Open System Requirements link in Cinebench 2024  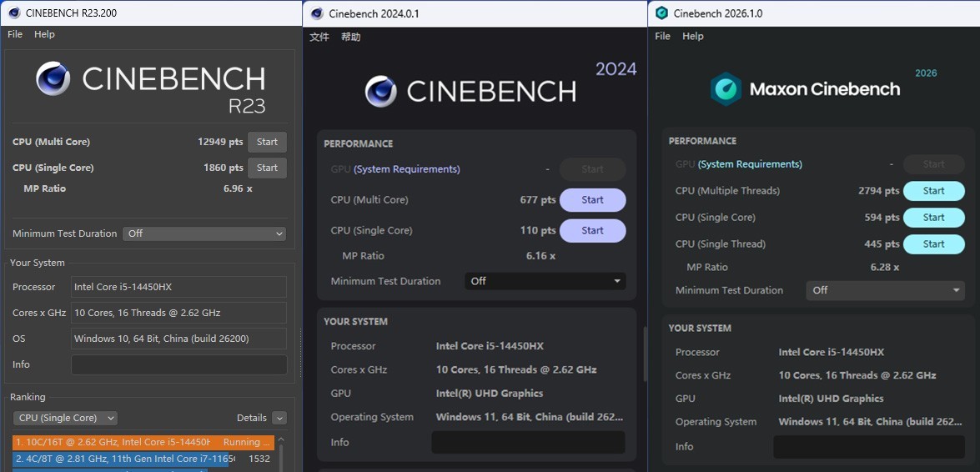pyautogui.click(x=407, y=169)
